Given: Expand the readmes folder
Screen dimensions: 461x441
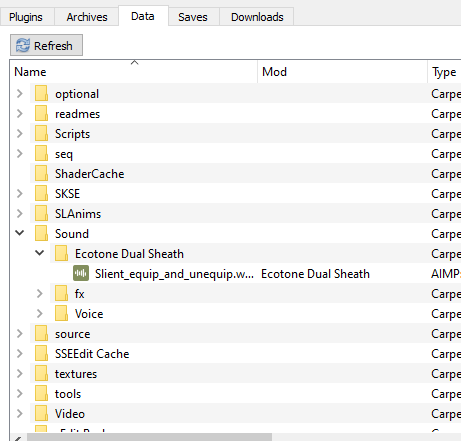Looking at the screenshot, I should [x=20, y=114].
